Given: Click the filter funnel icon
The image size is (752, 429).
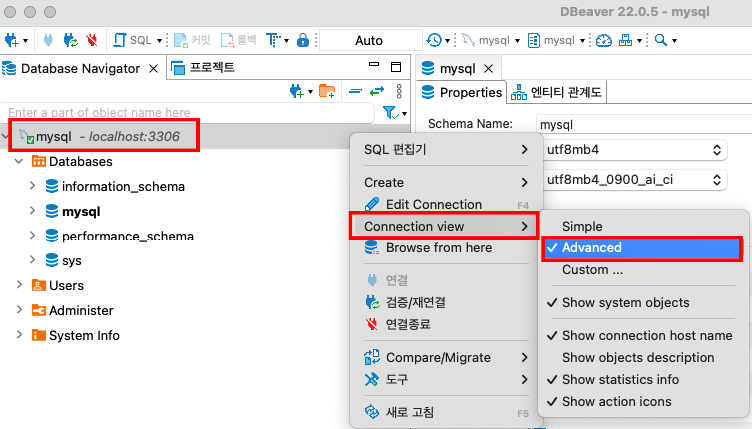Looking at the screenshot, I should pyautogui.click(x=391, y=113).
